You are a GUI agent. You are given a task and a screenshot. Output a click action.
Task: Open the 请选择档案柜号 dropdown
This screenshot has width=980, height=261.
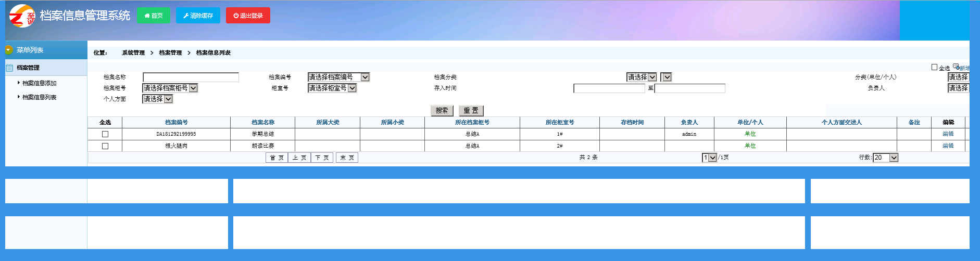[x=170, y=88]
